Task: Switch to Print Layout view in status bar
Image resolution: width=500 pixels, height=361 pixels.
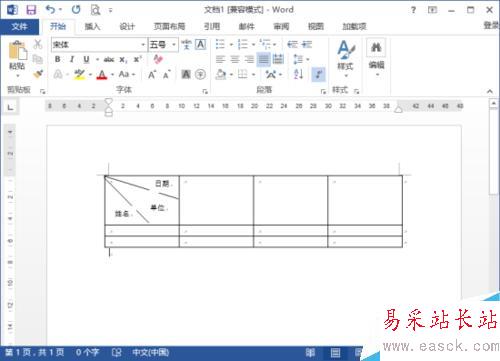Action: pos(335,352)
